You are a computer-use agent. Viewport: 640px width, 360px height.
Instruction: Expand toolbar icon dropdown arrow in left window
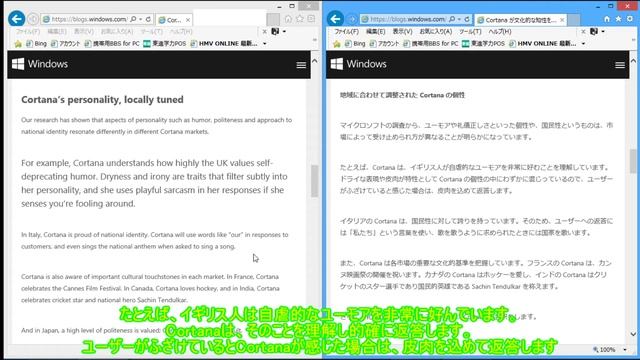tap(284, 31)
